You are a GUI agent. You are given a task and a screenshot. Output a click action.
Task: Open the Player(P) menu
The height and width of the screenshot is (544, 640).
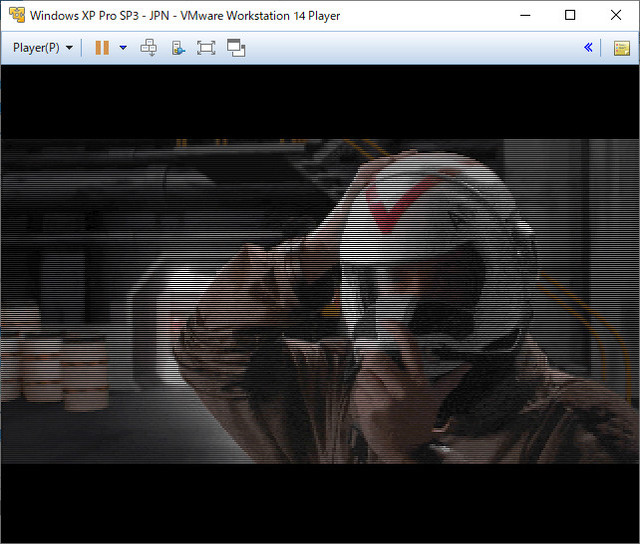point(42,48)
